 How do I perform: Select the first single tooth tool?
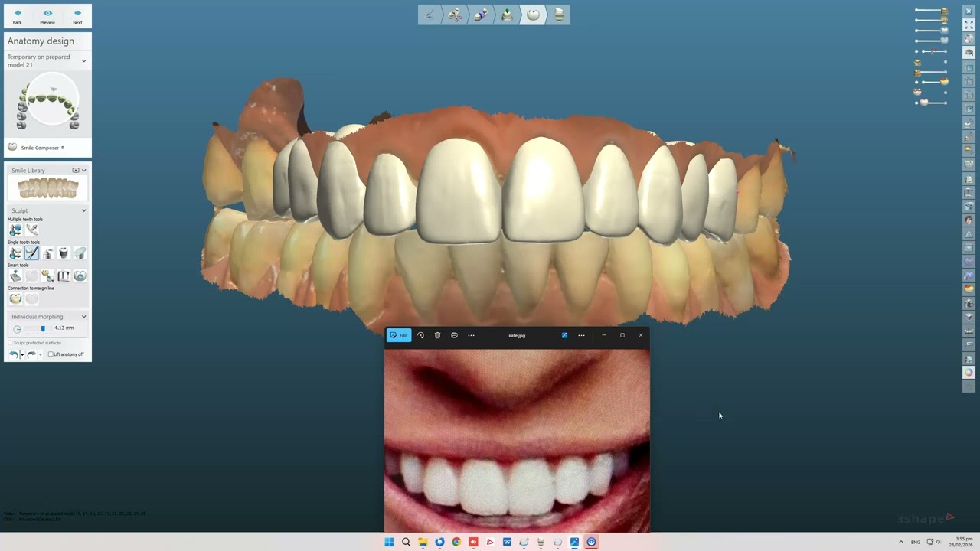click(x=15, y=253)
